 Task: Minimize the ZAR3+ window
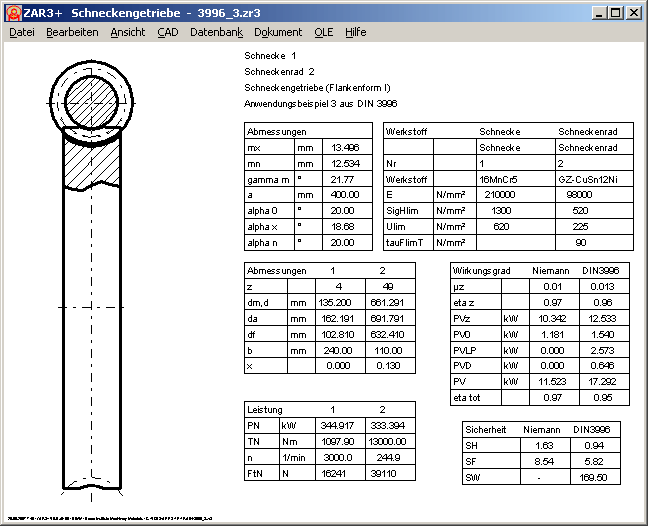pyautogui.click(x=599, y=13)
